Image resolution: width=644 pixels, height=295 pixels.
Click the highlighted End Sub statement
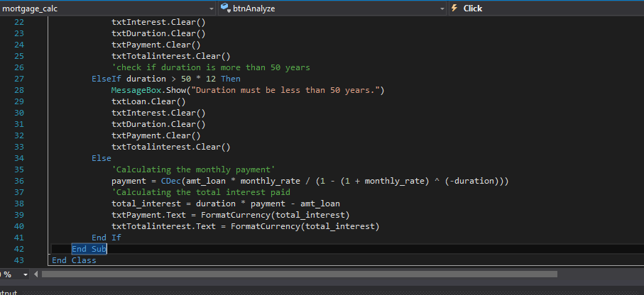pos(89,249)
